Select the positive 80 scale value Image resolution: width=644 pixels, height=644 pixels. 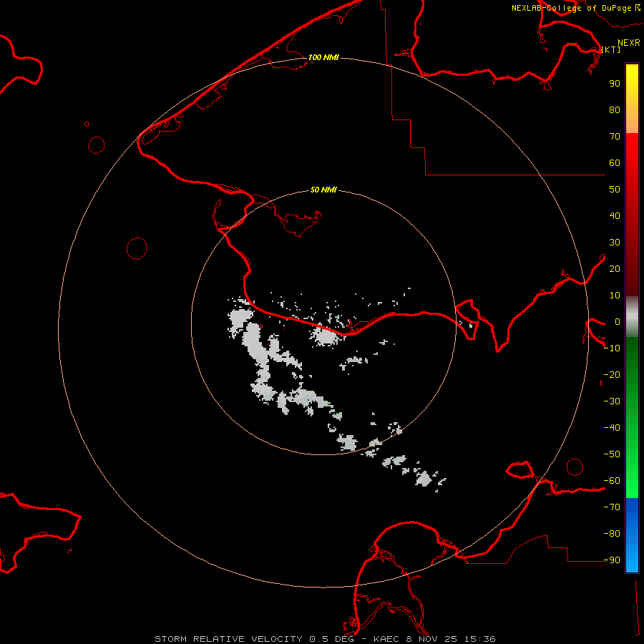tap(615, 110)
